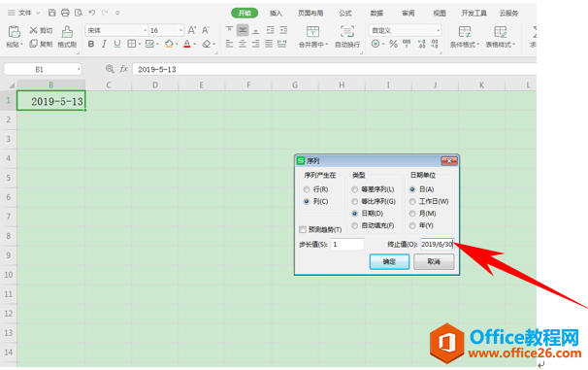Select the Format Painter (格式刷) brush
Image resolution: width=588 pixels, height=370 pixels.
pos(67,32)
